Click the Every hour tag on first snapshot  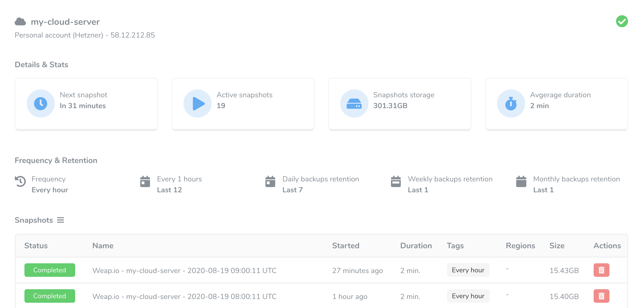click(x=468, y=270)
